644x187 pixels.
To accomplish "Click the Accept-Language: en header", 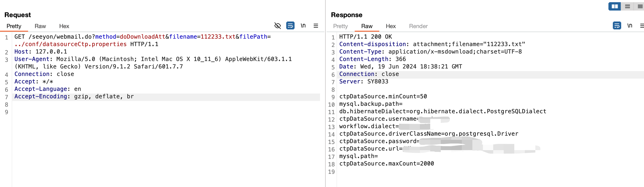I will [48, 89].
